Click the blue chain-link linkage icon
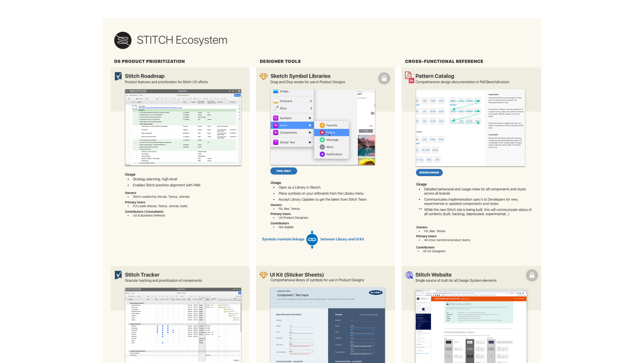 [x=312, y=240]
